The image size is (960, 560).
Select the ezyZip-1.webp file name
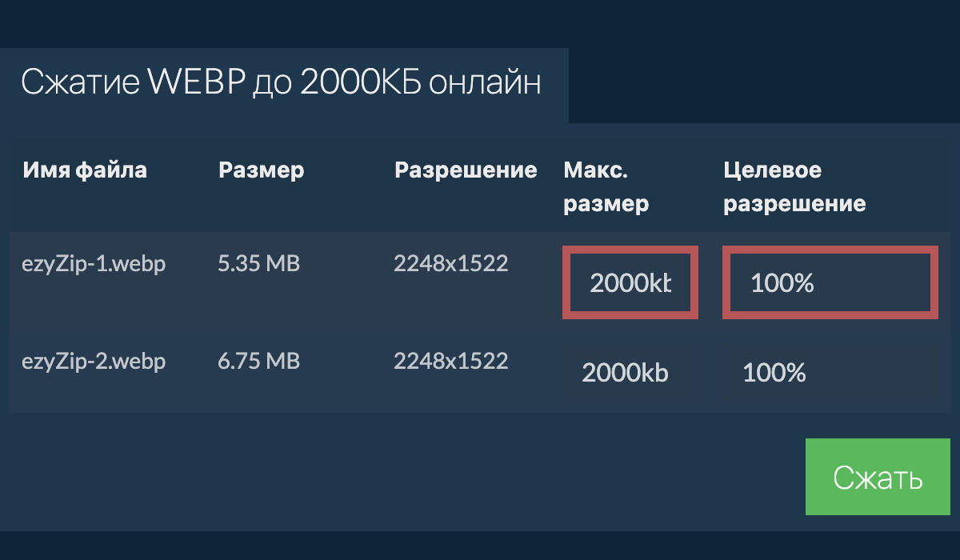pos(94,264)
